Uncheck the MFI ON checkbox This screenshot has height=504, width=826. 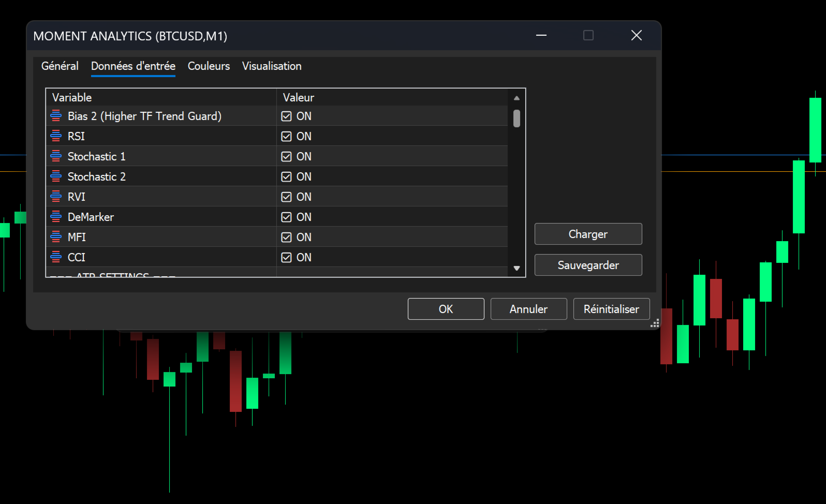point(286,237)
